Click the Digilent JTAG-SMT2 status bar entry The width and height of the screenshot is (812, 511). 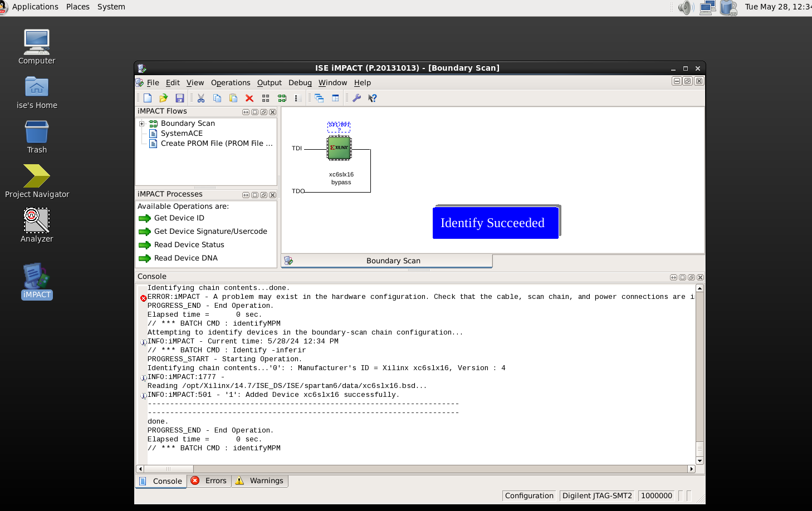(597, 496)
